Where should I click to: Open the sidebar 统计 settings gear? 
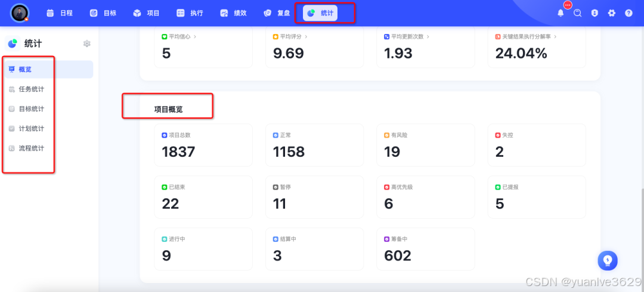tap(86, 44)
